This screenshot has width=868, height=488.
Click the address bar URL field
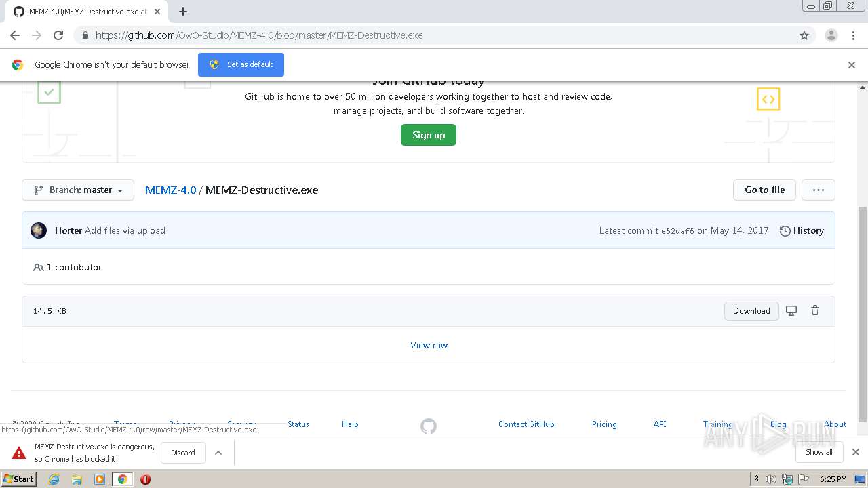[x=434, y=35]
